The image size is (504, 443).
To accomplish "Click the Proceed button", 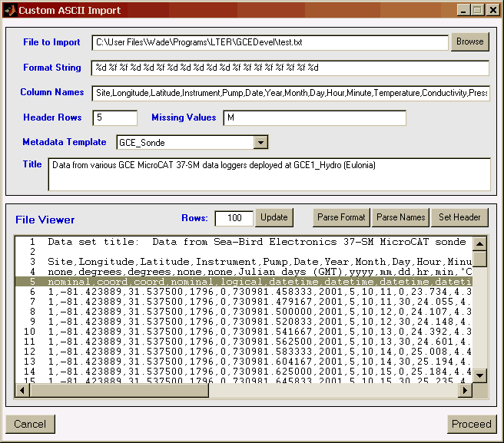I will coord(471,424).
